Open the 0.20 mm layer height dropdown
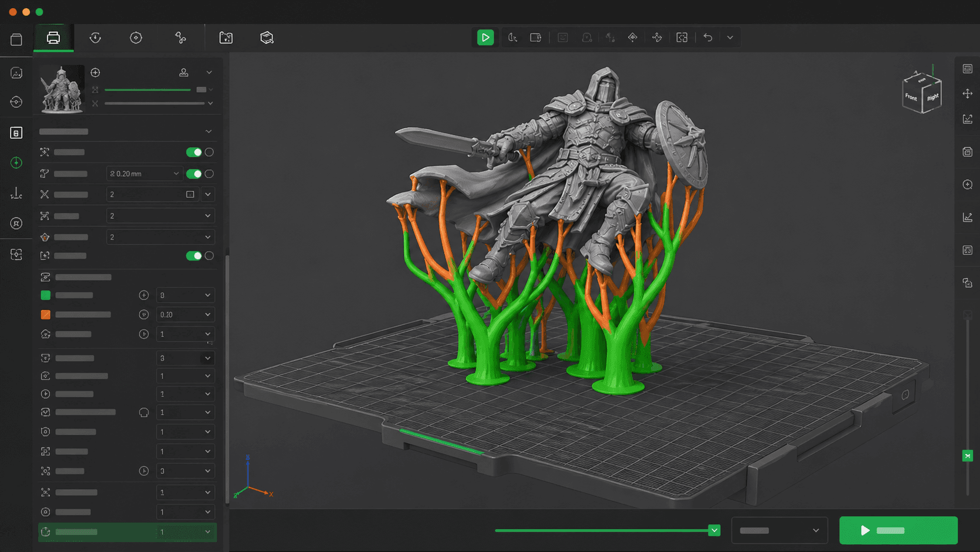Screen dimensions: 980x552 [x=144, y=173]
